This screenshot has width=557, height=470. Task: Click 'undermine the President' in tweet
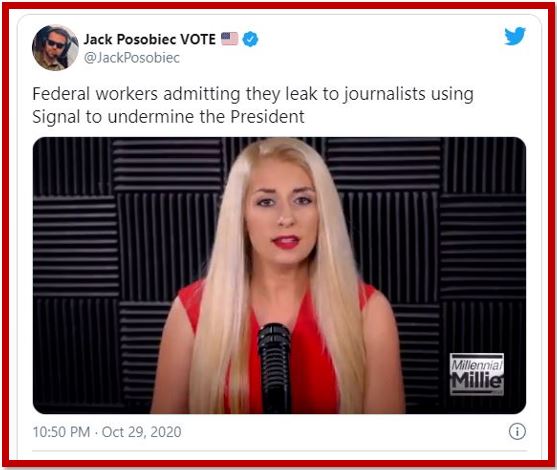206,117
